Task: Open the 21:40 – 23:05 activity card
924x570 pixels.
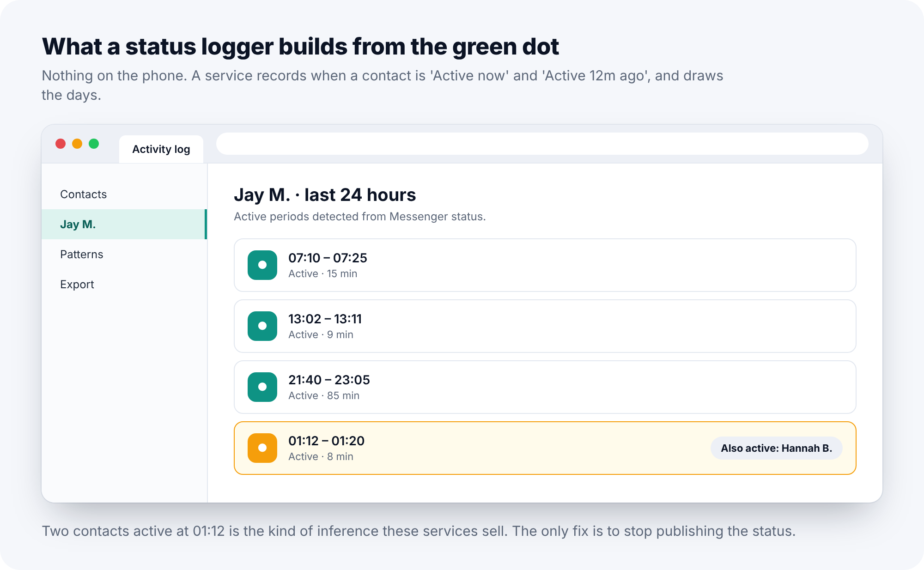Action: [545, 387]
